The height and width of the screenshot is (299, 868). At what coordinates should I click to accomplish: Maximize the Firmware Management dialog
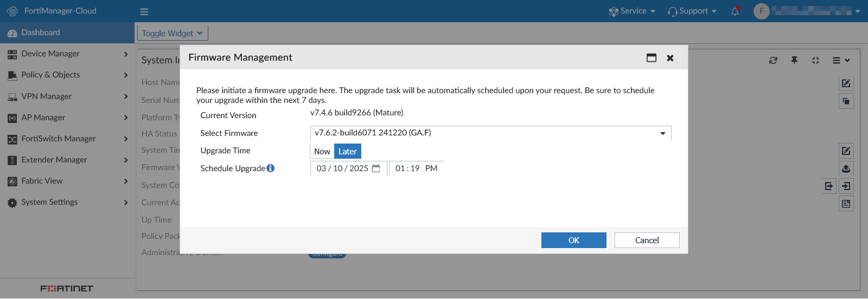point(652,58)
